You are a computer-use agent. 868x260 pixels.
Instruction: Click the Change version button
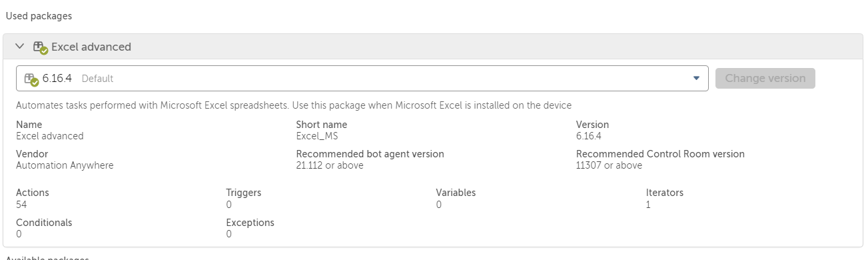765,78
